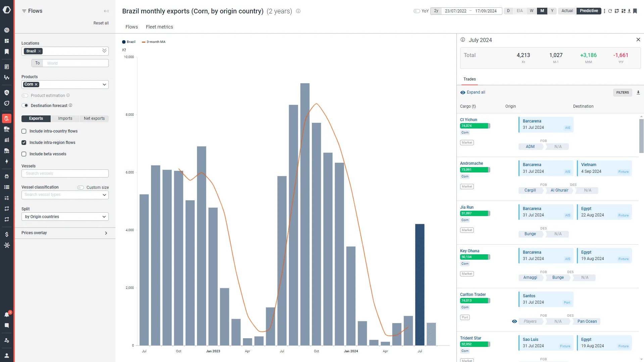644x362 pixels.
Task: Click the refresh chart icon
Action: pos(610,11)
